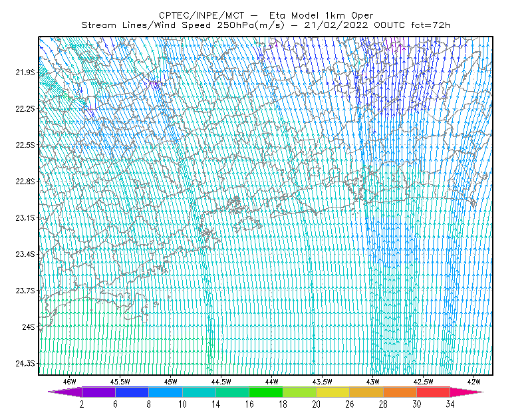Click the longitude label 44W
532x411 pixels.
pyautogui.click(x=272, y=382)
